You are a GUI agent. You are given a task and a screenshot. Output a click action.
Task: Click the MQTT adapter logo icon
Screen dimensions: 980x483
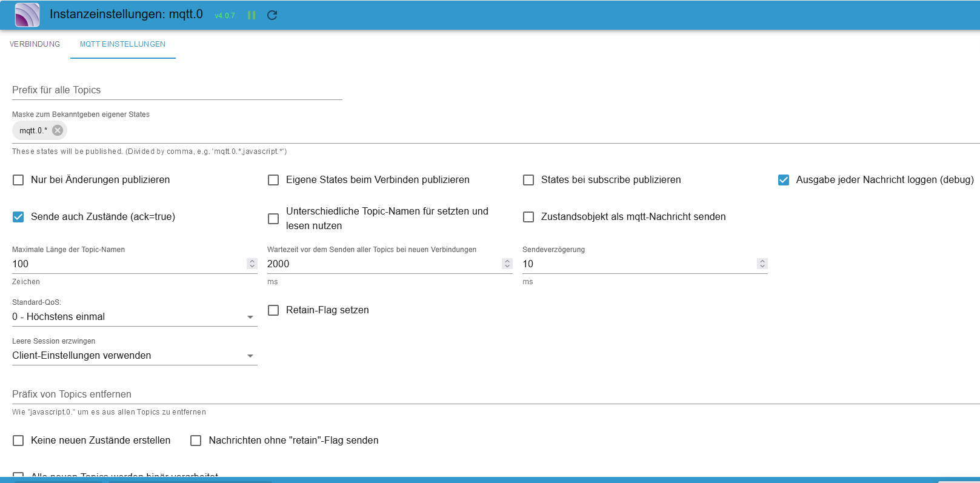click(x=27, y=15)
